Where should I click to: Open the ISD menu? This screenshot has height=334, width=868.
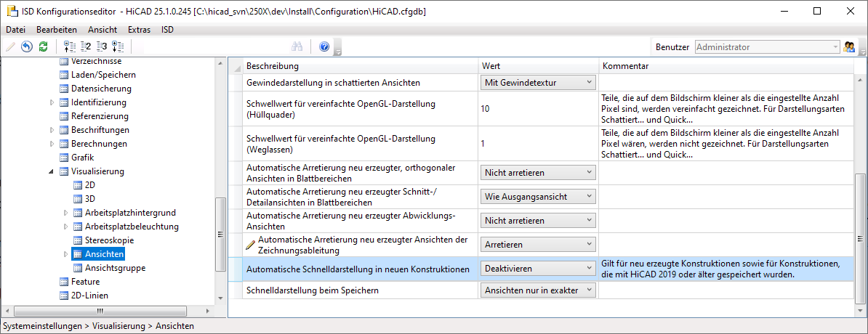click(x=167, y=29)
